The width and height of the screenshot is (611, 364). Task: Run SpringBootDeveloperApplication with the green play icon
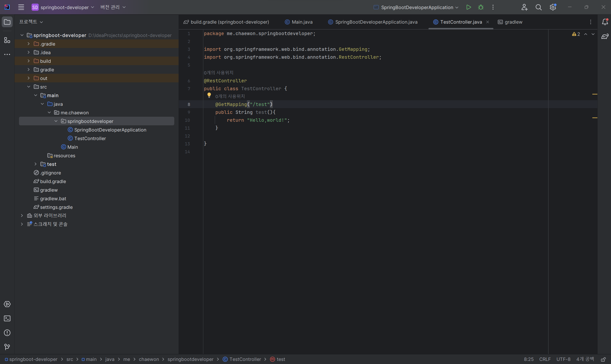coord(469,7)
